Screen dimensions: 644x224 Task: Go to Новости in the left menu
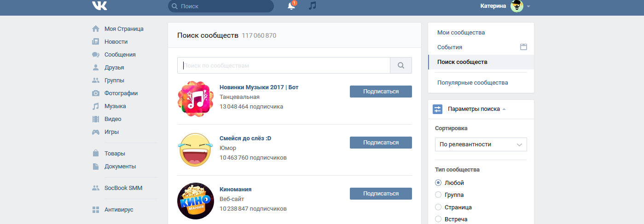(116, 41)
